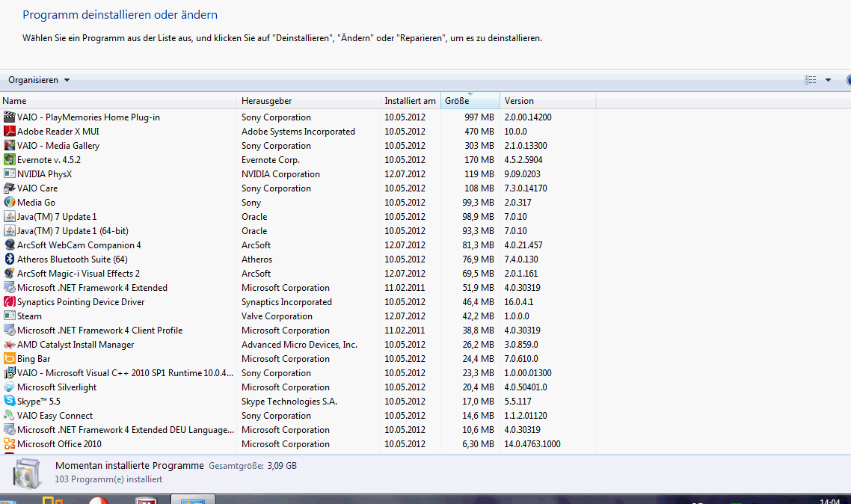Click 'Gesamtgröße: 3,09 GB' in details pane
Viewport: 851px width, 504px height.
253,465
